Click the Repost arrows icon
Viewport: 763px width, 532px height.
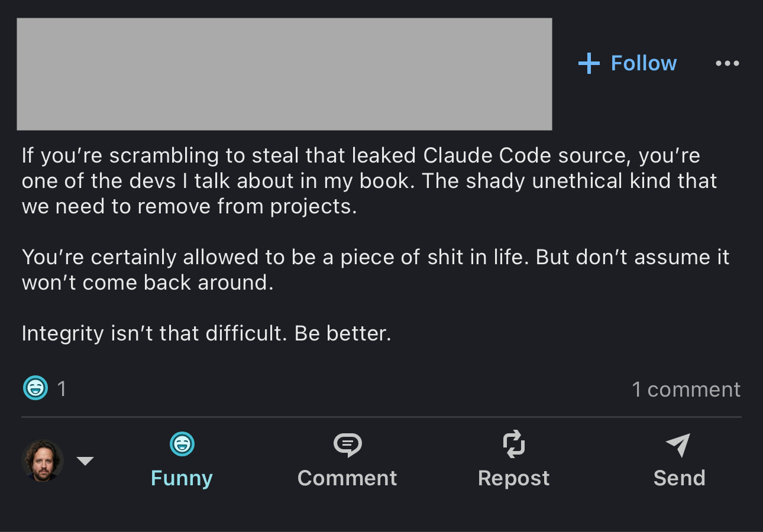514,444
